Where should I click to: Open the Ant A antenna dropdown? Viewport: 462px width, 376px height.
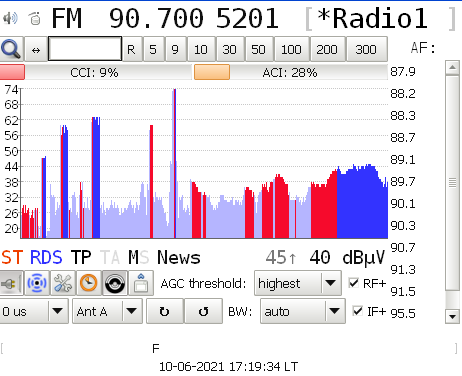[x=107, y=311]
